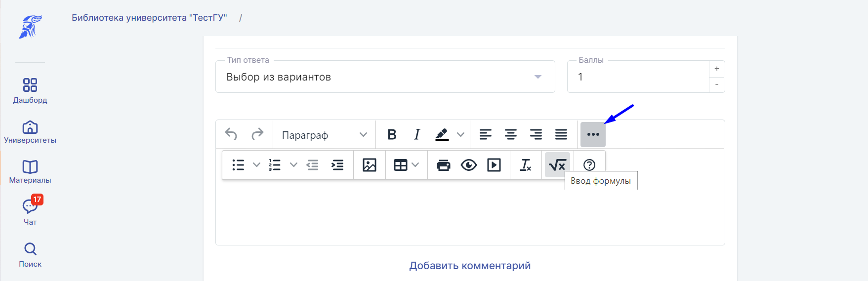
Task: Toggle justify text alignment
Action: pos(561,134)
